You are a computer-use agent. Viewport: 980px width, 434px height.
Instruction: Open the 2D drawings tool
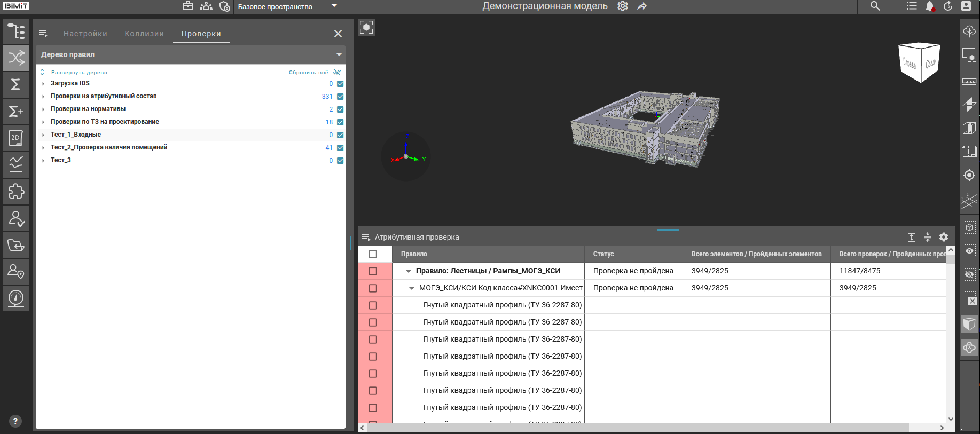(16, 138)
